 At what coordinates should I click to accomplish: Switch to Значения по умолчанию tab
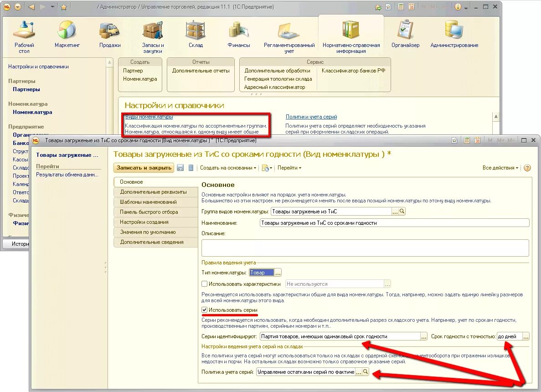[155, 232]
